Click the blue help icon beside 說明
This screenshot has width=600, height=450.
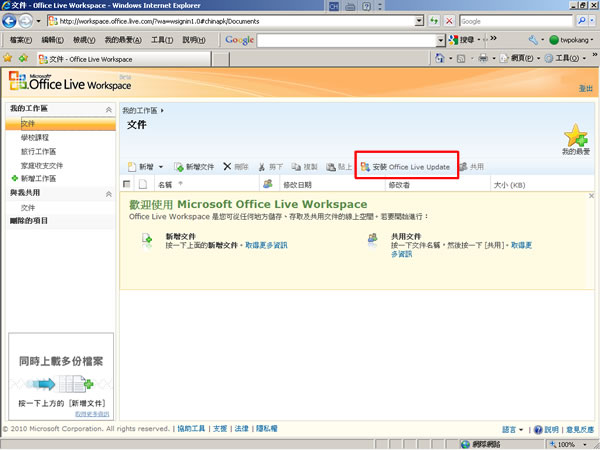point(538,429)
